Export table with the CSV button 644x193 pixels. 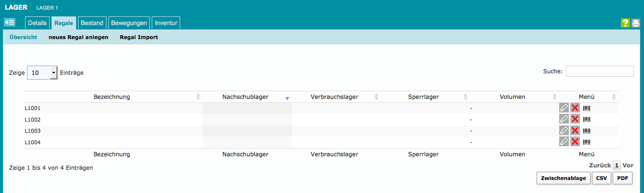[x=601, y=178]
